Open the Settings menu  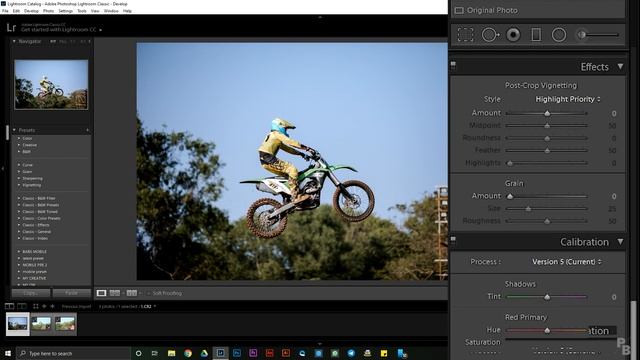tap(65, 11)
